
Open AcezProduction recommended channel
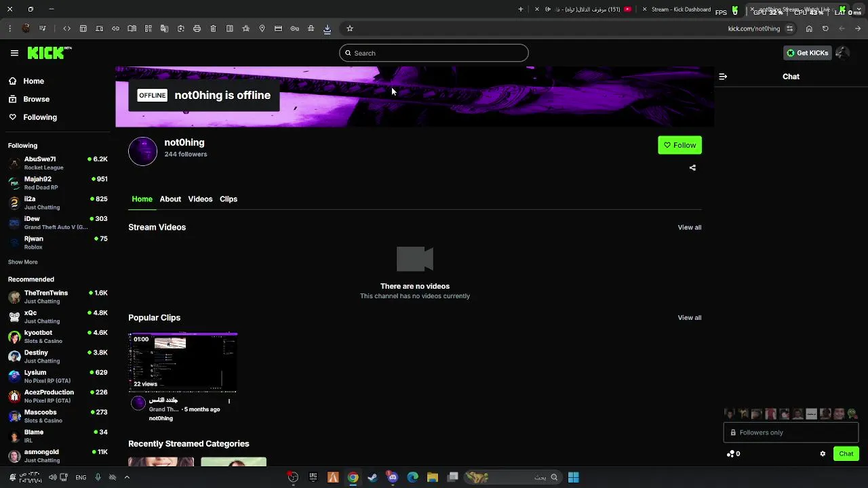tap(58, 396)
